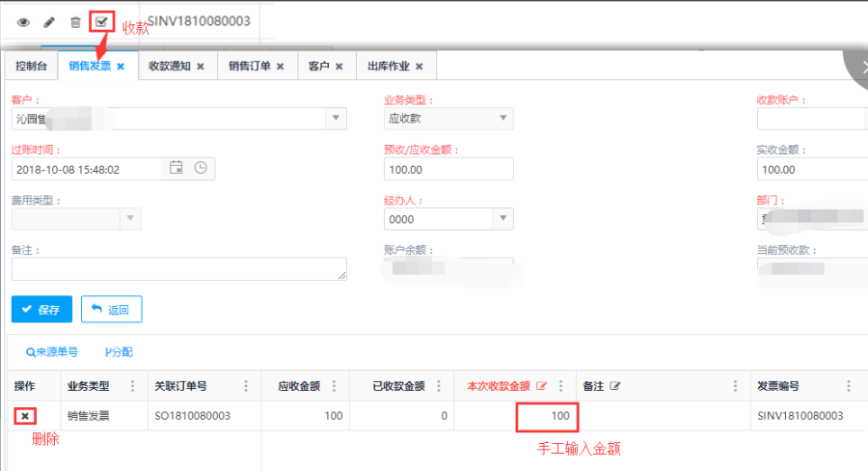The width and height of the screenshot is (868, 471).
Task: Open column menu for 应收金额 header
Action: click(334, 386)
